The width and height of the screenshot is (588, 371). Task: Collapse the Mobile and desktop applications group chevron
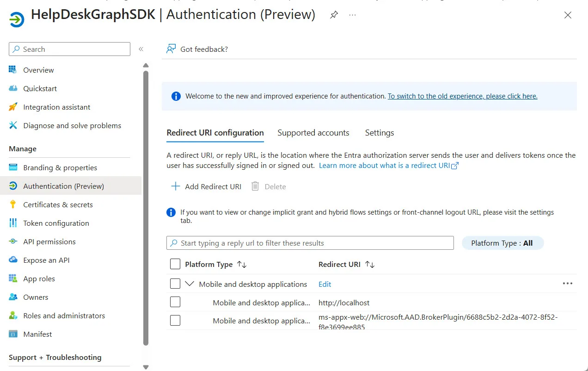(x=190, y=284)
